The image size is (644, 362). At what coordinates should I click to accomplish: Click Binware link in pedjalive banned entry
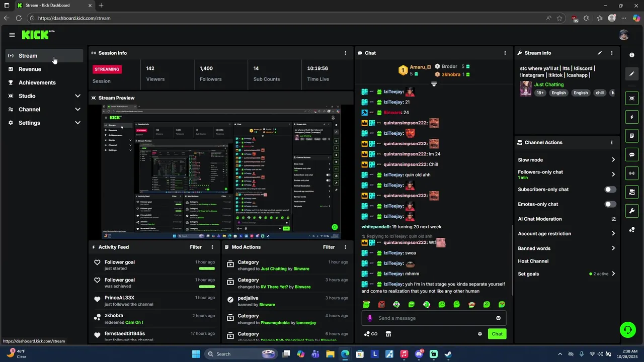(x=267, y=305)
